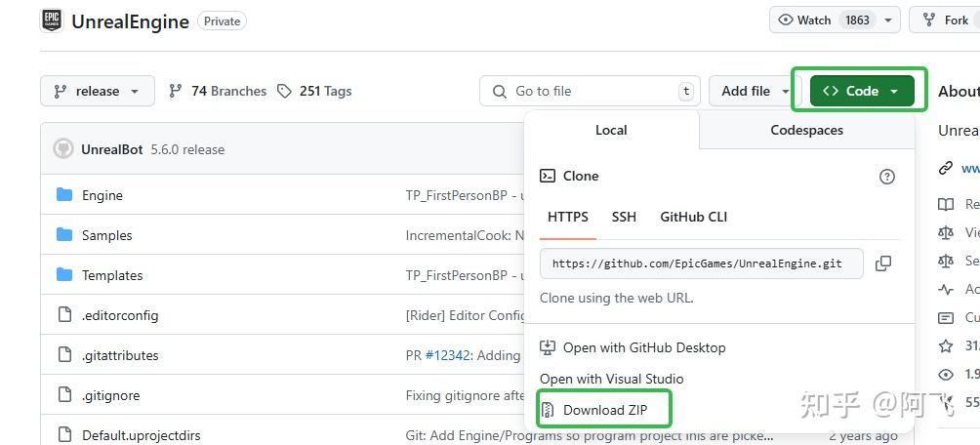Image resolution: width=980 pixels, height=445 pixels.
Task: Click the green Code button
Action: click(861, 91)
